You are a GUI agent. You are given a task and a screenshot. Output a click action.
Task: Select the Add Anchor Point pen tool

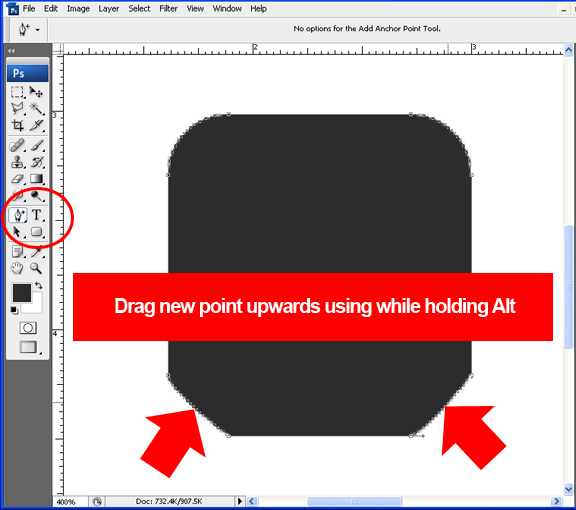click(18, 215)
